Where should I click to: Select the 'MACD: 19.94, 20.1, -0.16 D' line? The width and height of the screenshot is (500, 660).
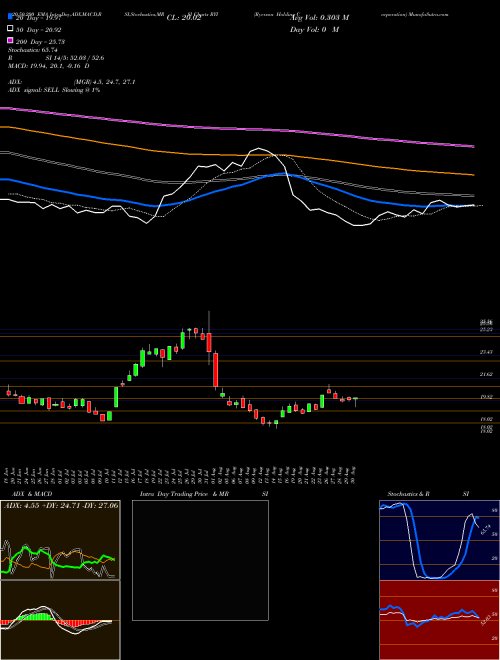pos(48,66)
